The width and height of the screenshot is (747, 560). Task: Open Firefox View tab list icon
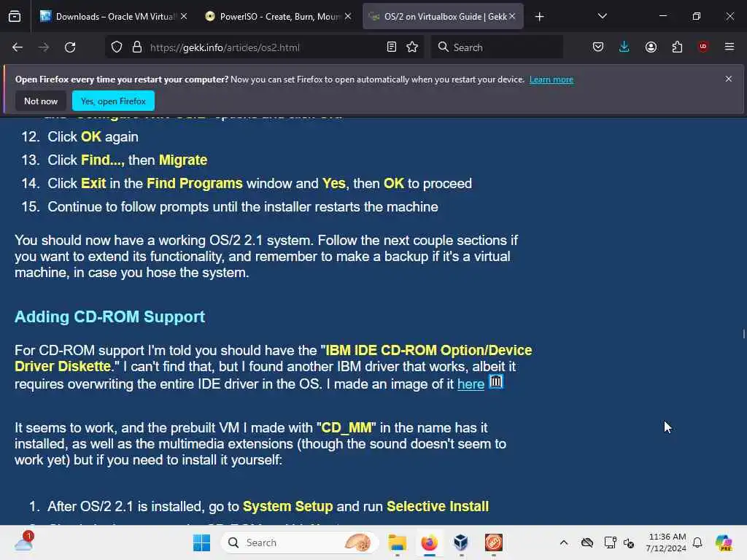coord(15,17)
